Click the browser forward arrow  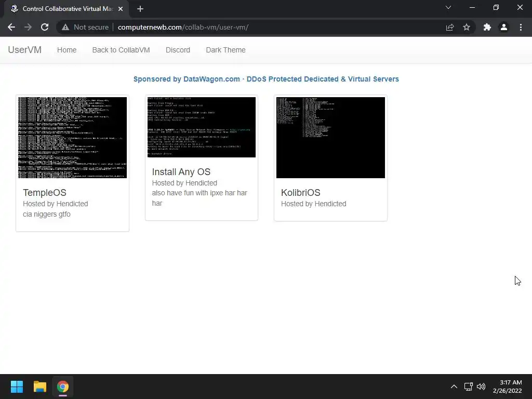tap(28, 27)
